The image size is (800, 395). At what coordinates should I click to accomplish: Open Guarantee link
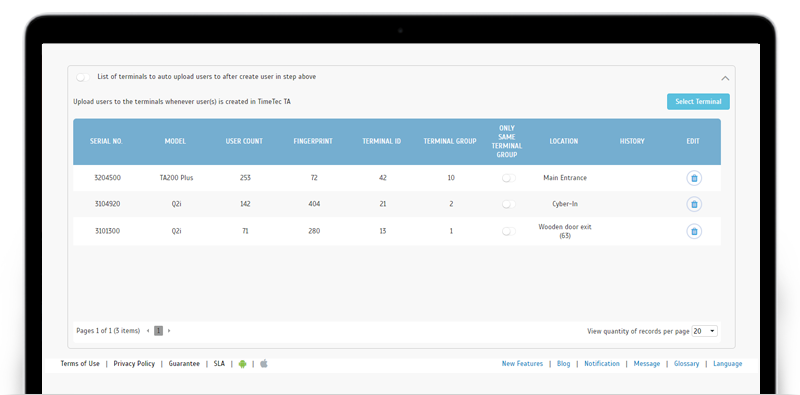[184, 364]
